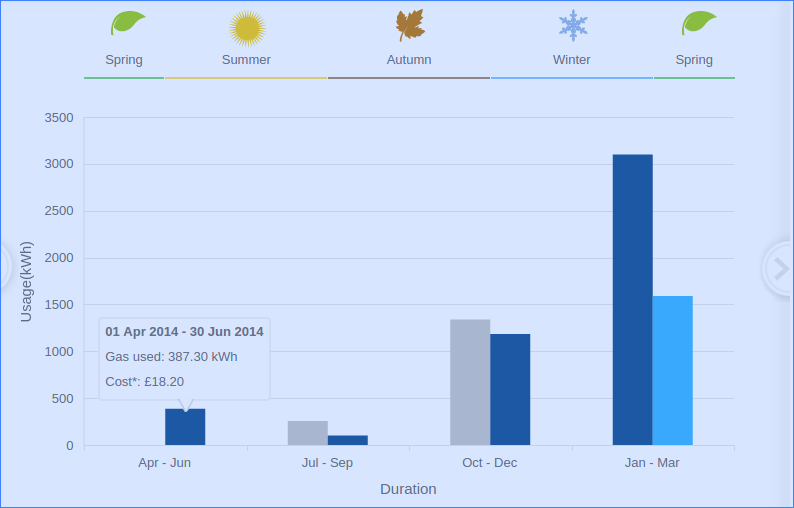Click the first green Spring leaf icon

click(x=128, y=23)
